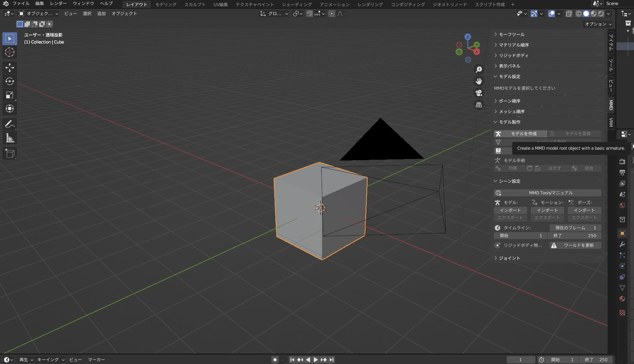The image size is (634, 364).
Task: Select the Add Cube tool
Action: point(10,153)
